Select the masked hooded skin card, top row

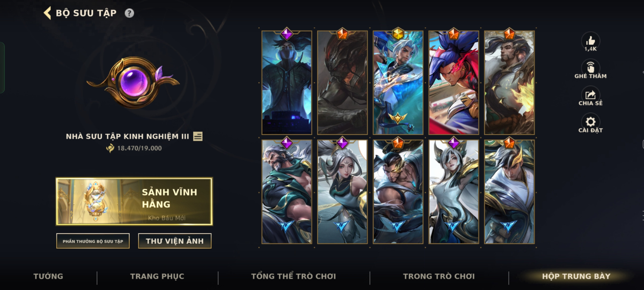(x=287, y=82)
